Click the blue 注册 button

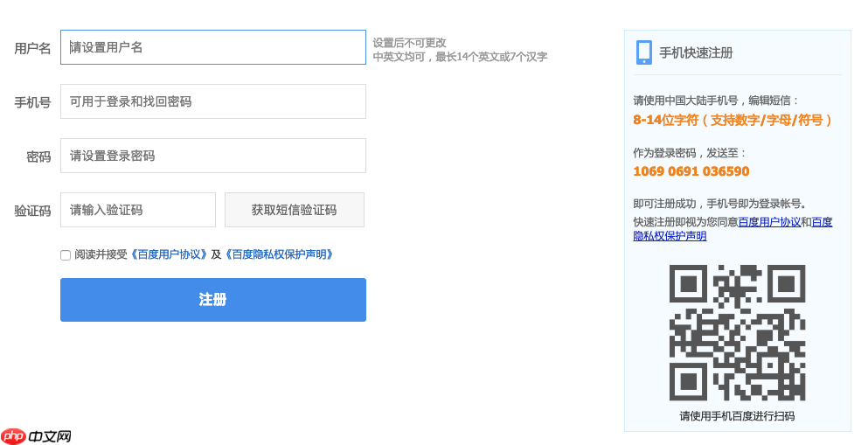point(213,299)
